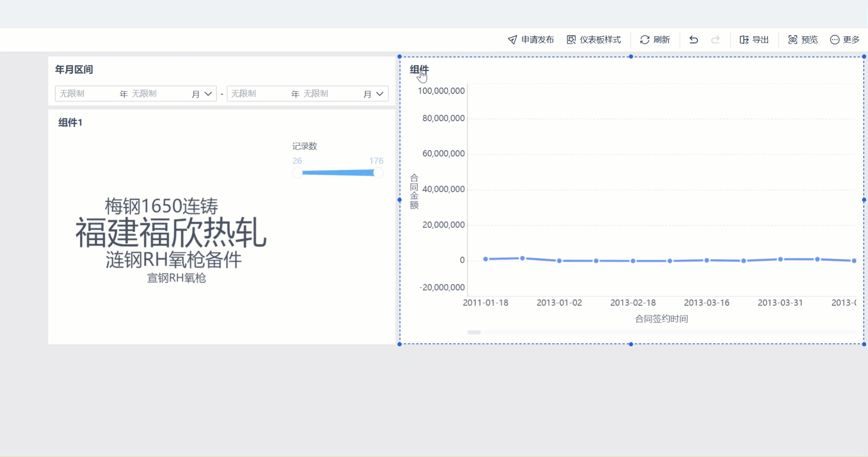Click the 刷新 refresh icon
This screenshot has height=457, width=868.
[x=645, y=40]
